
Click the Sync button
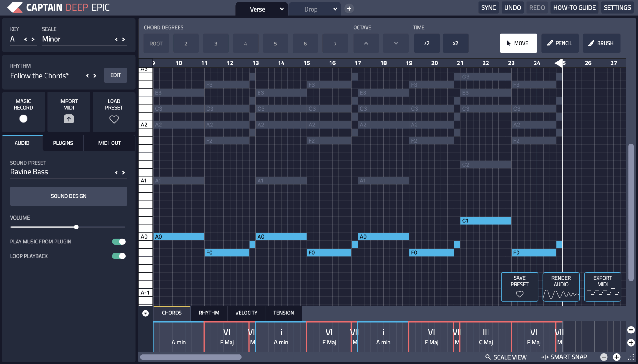[488, 7]
